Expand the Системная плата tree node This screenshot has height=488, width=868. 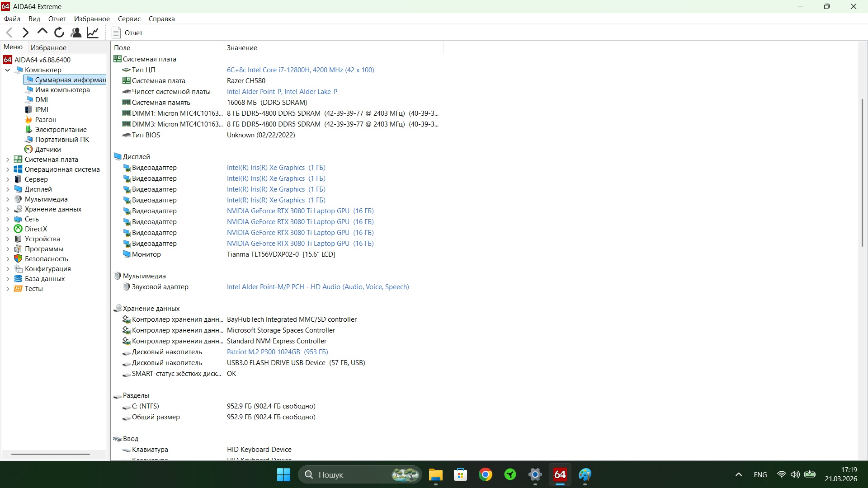click(8, 160)
